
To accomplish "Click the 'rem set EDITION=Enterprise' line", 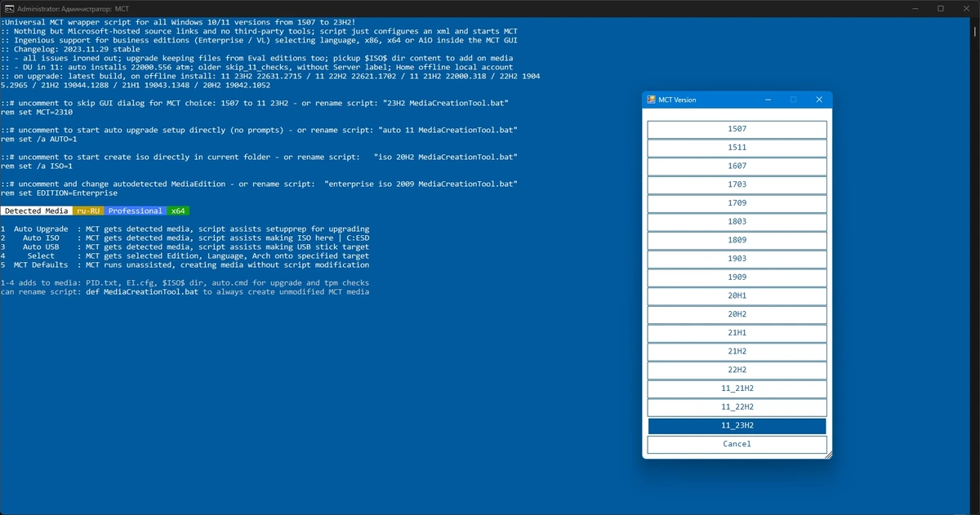I will coord(59,193).
